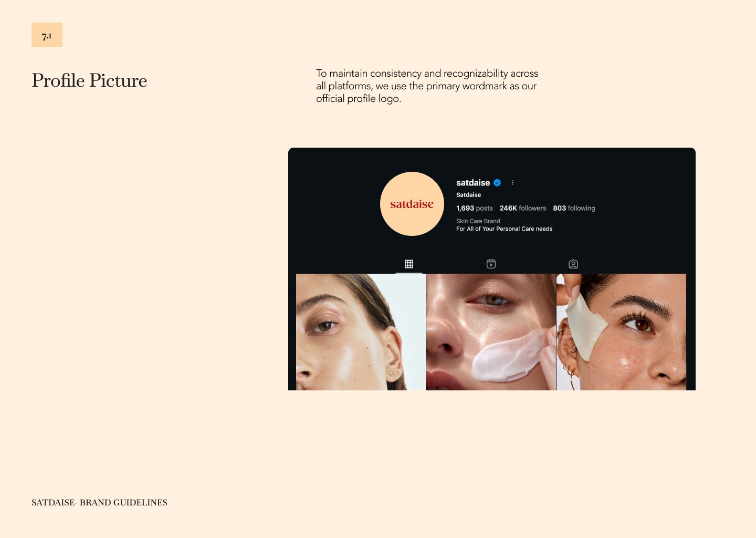Open the three-dot options menu
The width and height of the screenshot is (756, 538).
tap(512, 183)
